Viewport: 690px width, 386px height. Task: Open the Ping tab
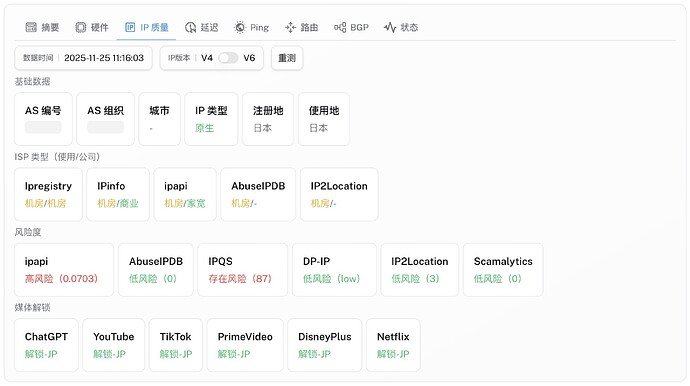pos(251,27)
